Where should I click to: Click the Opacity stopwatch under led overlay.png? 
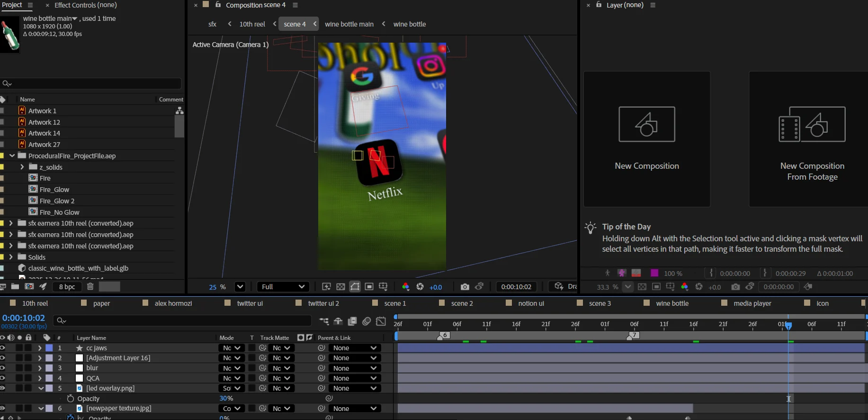pos(71,399)
